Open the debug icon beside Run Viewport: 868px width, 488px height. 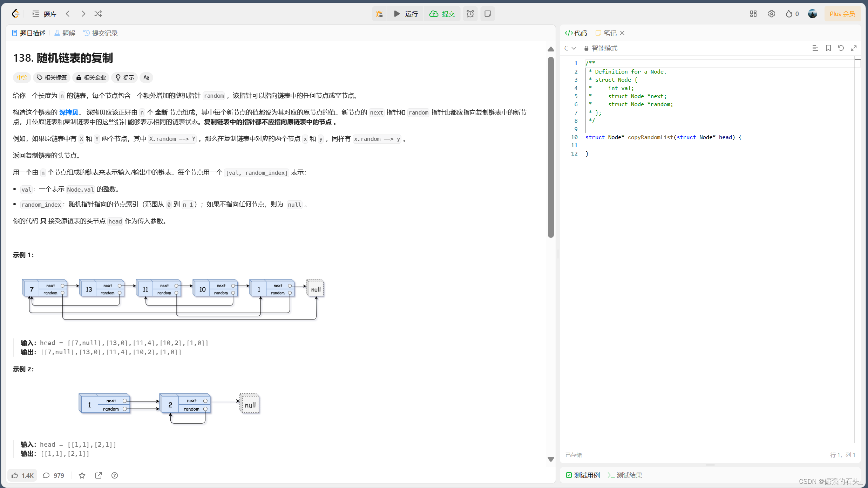[x=379, y=14]
